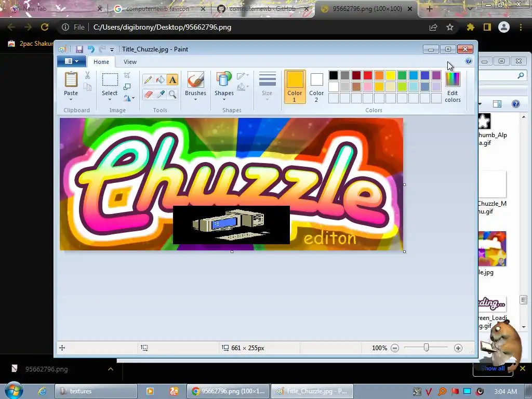
Task: Click the Copy icon in Clipboard group
Action: click(x=87, y=87)
